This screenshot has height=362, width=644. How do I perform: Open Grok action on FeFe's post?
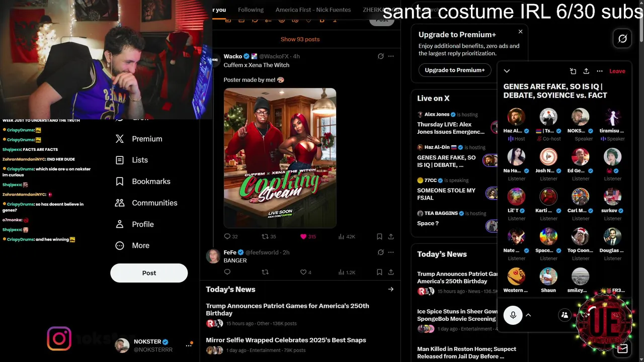(x=380, y=252)
